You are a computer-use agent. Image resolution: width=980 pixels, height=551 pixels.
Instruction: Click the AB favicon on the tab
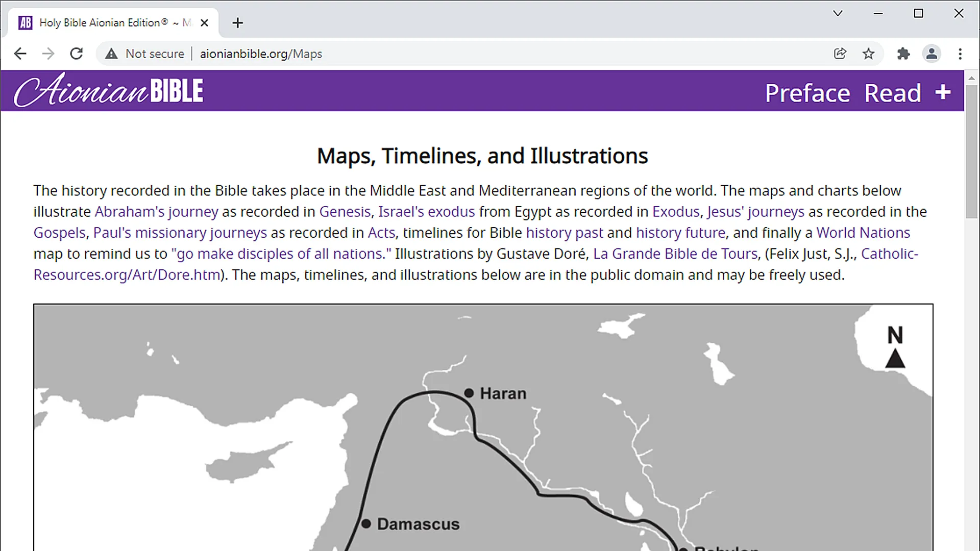pos(26,23)
